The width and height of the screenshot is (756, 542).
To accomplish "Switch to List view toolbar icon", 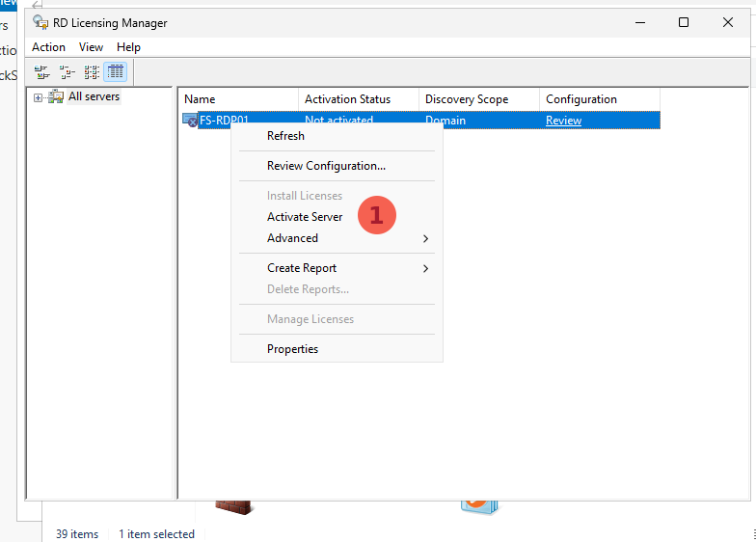I will point(92,72).
